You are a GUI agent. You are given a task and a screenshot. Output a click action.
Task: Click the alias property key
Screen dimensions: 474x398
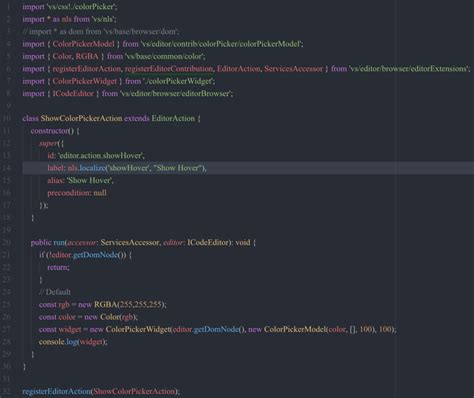point(55,180)
